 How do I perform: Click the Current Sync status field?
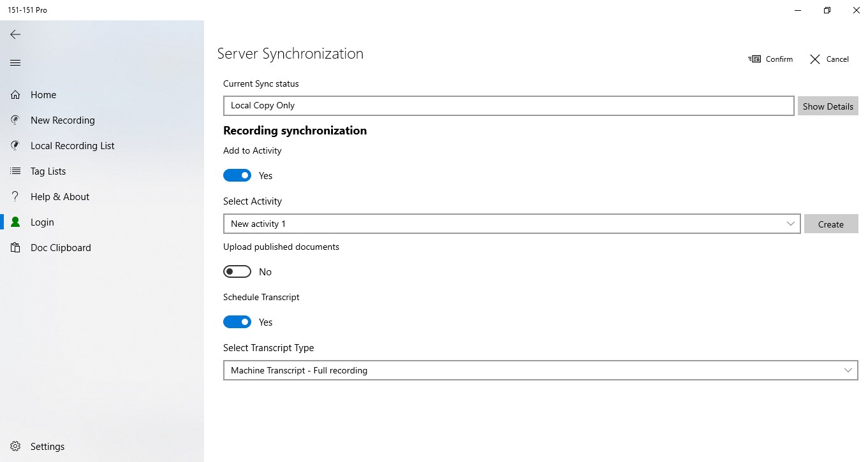[x=508, y=106]
